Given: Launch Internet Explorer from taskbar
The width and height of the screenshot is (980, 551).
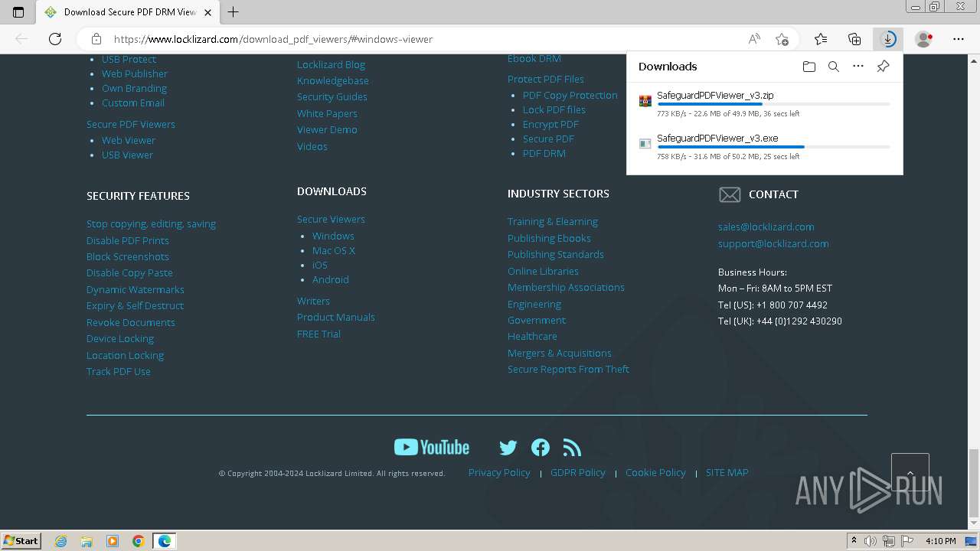Looking at the screenshot, I should pos(60,541).
